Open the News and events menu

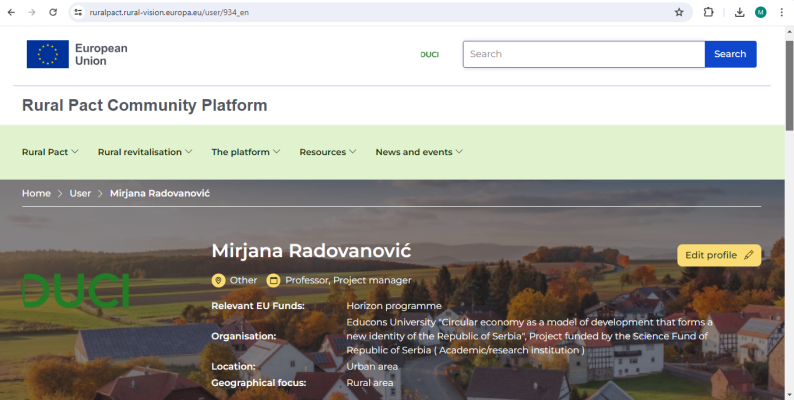coord(419,152)
